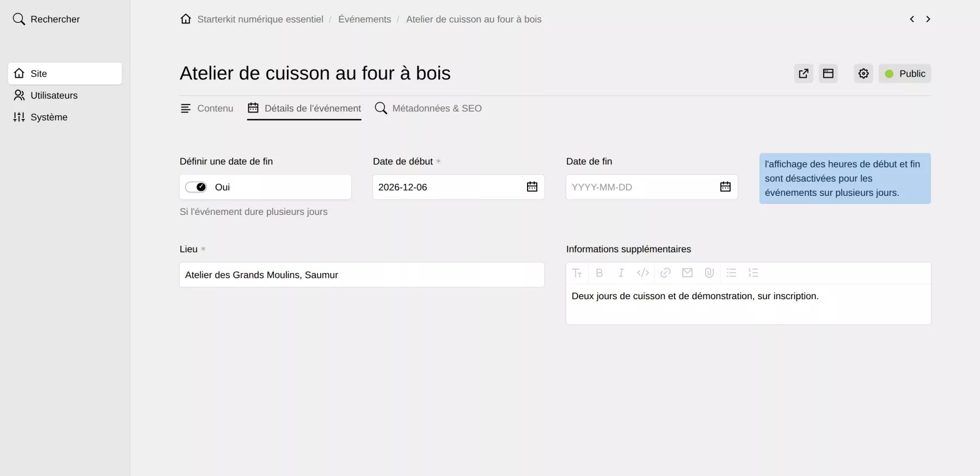Insert a bulleted list
The width and height of the screenshot is (980, 476).
tap(732, 273)
